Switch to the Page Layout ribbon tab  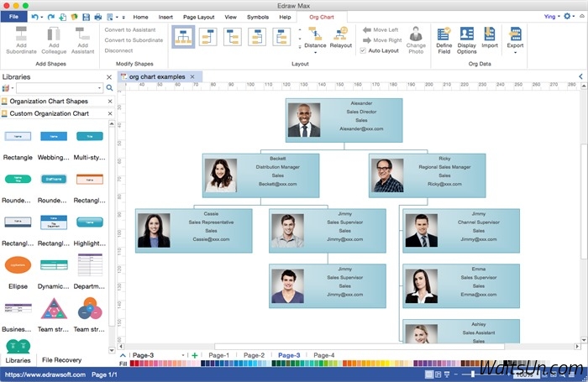pyautogui.click(x=199, y=17)
